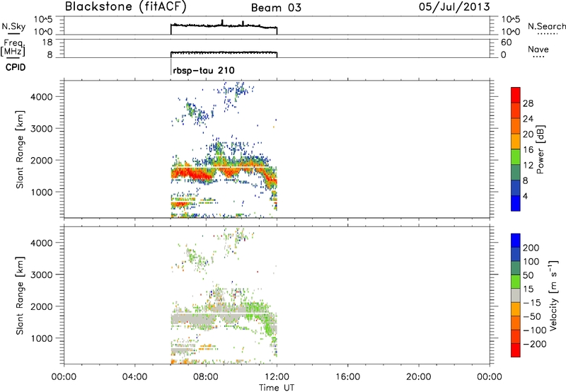The height and width of the screenshot is (392, 566).
Task: Click the "CPID" row label
Action: point(15,67)
